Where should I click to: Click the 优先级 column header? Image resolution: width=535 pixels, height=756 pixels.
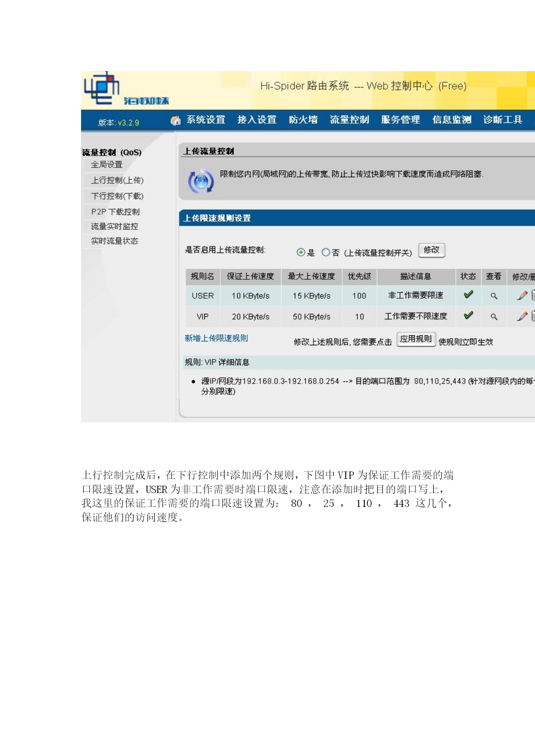(360, 277)
